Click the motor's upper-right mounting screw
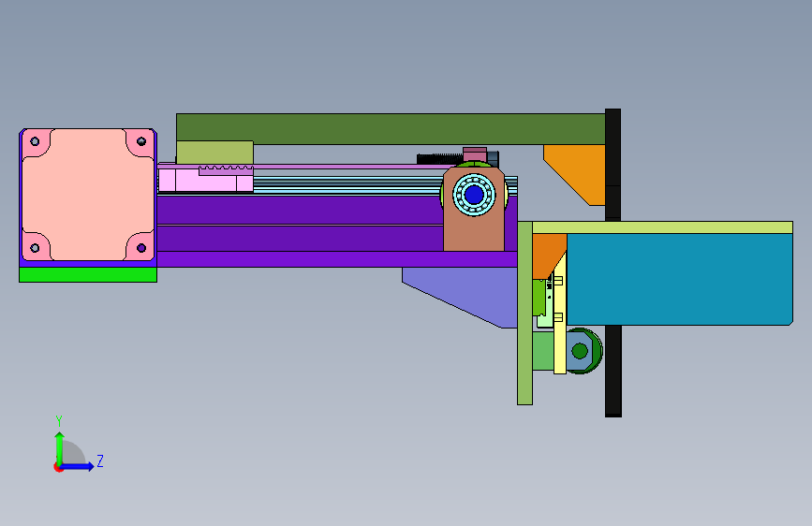This screenshot has height=526, width=812. pyautogui.click(x=141, y=141)
